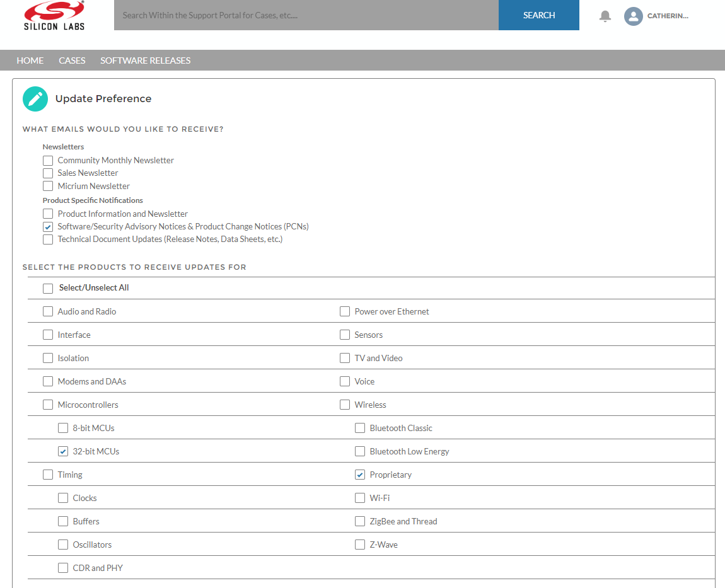This screenshot has width=725, height=588.
Task: Click the SEARCH button
Action: [538, 14]
